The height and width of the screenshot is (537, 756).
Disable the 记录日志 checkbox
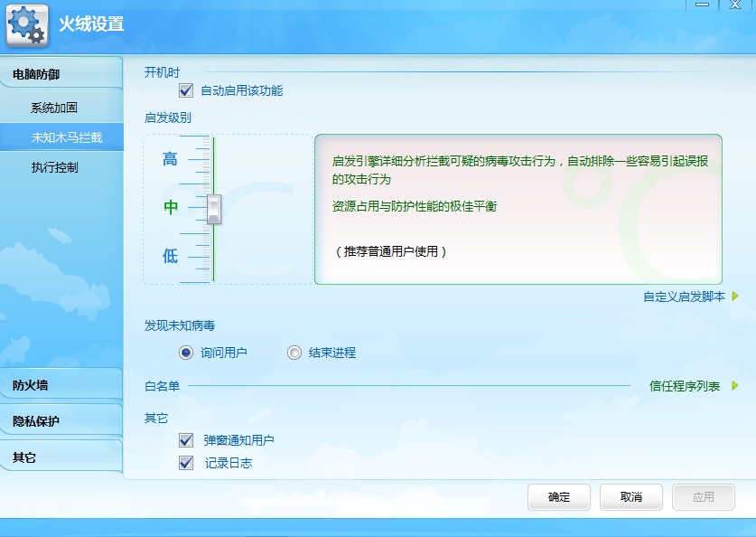click(186, 463)
